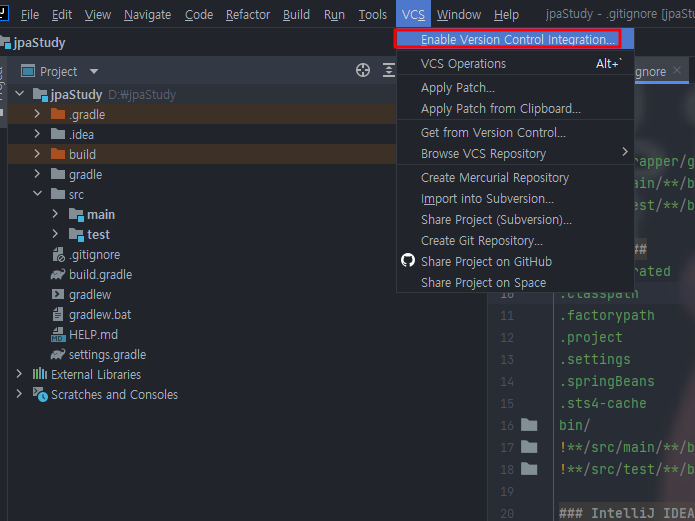This screenshot has width=695, height=521.
Task: Open the Refactor menu
Action: [x=248, y=15]
